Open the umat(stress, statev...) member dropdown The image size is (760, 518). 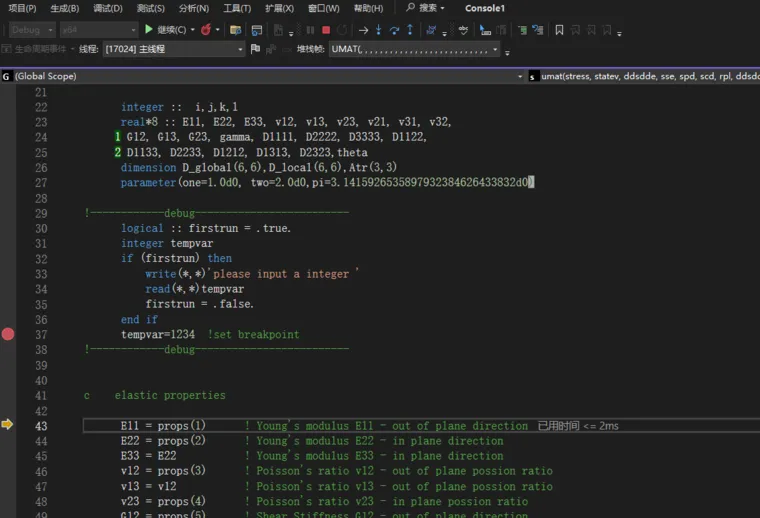click(644, 76)
